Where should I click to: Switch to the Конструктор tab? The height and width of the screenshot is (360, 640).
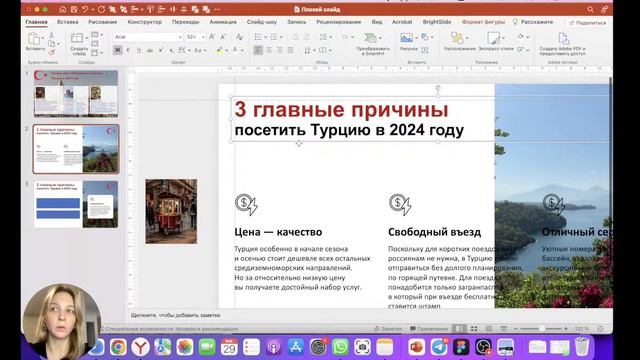(x=144, y=22)
